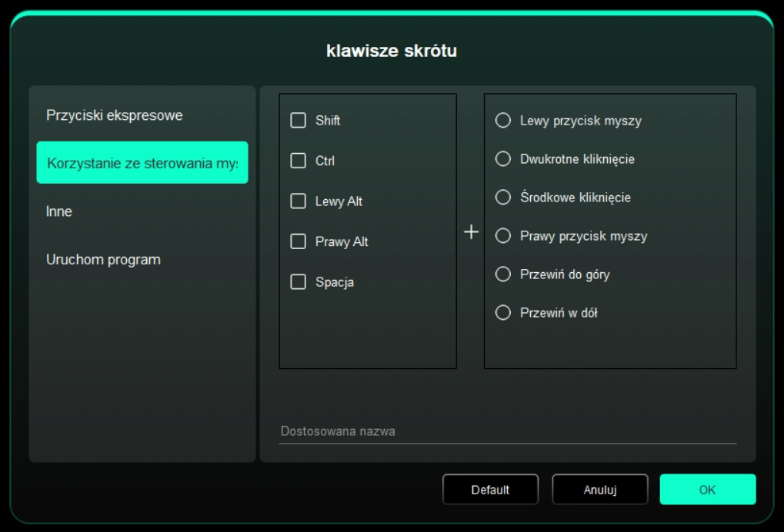Select Środkowe kliknięcie radio button
The height and width of the screenshot is (532, 784).
(x=503, y=198)
